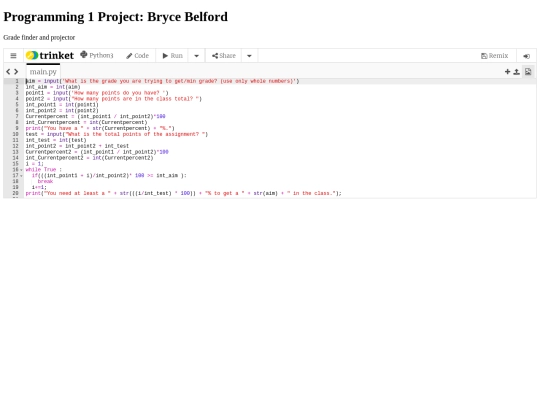Expand the Run options dropdown arrow
The image size is (540, 405).
pyautogui.click(x=197, y=56)
